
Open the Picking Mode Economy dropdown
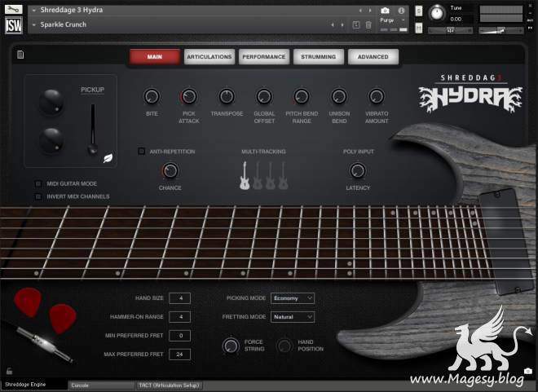point(293,298)
